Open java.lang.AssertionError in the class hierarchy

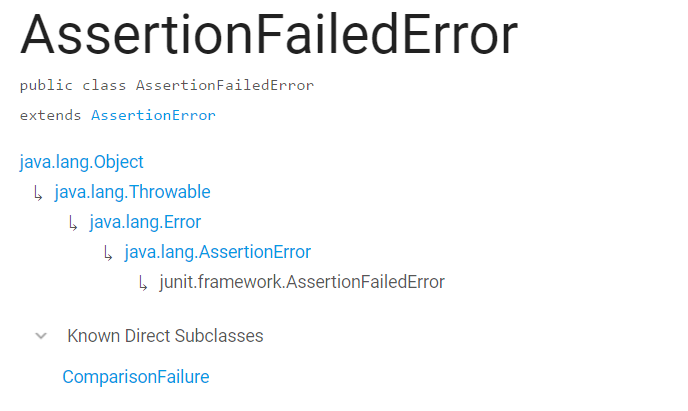(x=218, y=252)
